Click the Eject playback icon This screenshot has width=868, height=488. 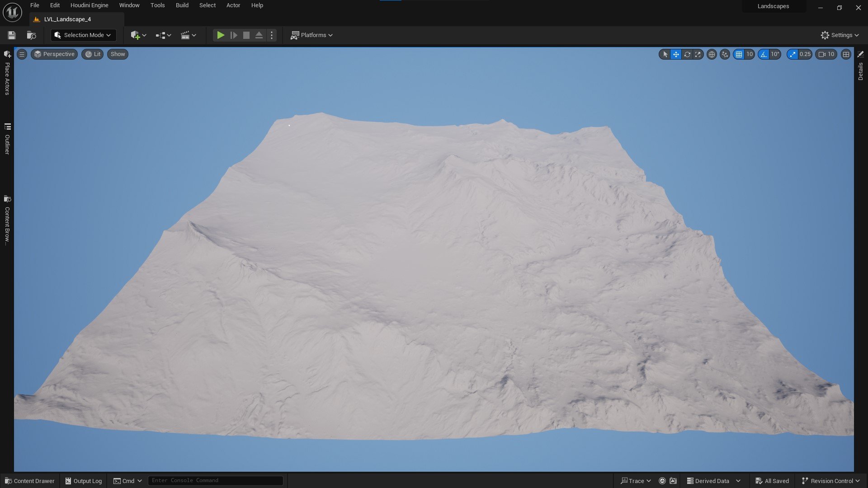point(259,35)
